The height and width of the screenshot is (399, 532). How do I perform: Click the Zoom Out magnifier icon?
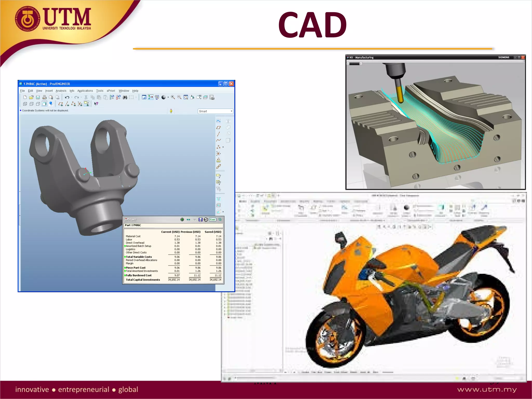(x=179, y=97)
